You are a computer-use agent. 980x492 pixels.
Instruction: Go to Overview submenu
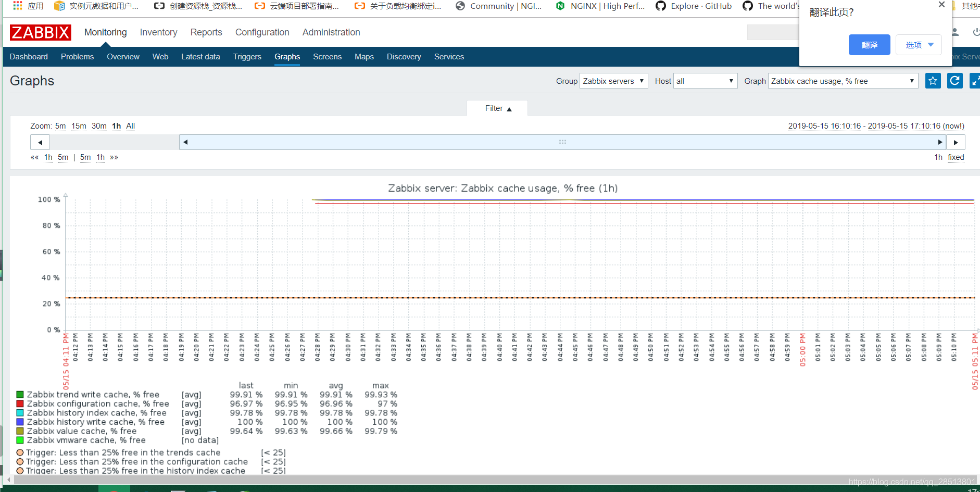tap(123, 57)
